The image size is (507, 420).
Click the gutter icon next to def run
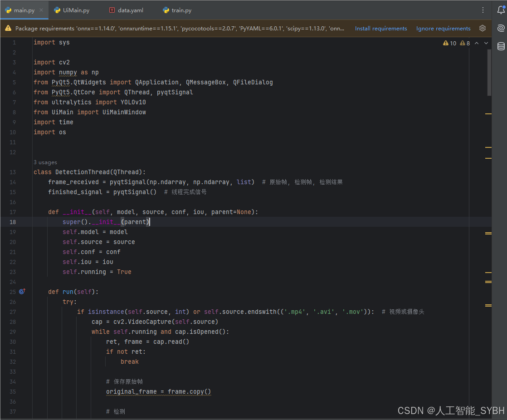point(21,291)
